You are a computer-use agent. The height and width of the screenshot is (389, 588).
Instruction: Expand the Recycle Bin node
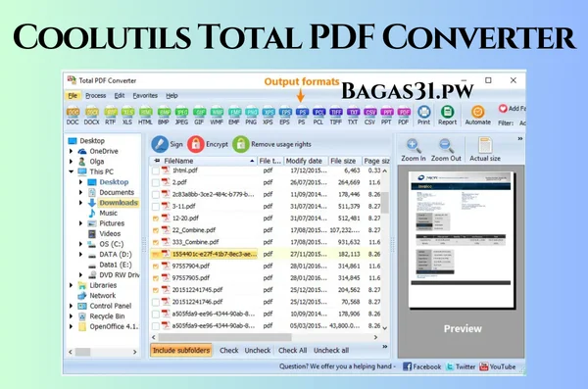click(x=71, y=316)
